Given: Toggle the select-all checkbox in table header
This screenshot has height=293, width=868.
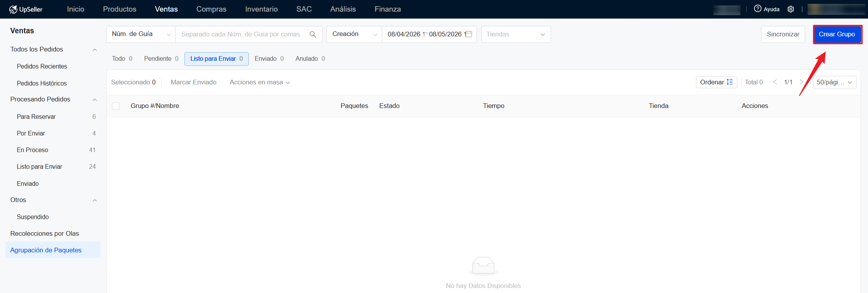Looking at the screenshot, I should 115,106.
